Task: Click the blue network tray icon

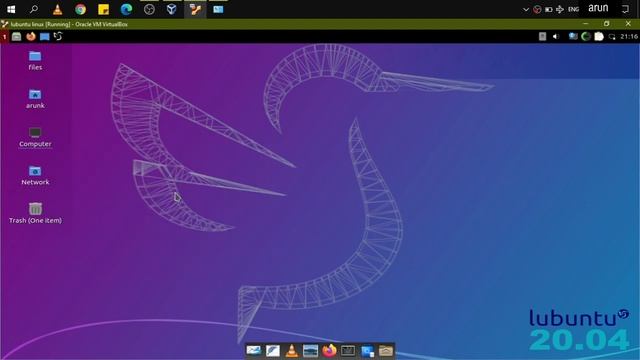Action: tap(573, 36)
